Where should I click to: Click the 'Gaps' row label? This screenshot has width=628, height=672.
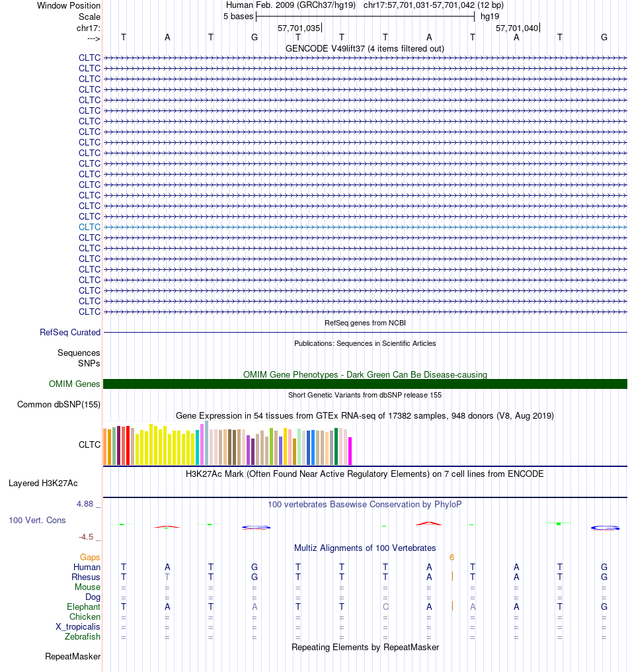[x=89, y=557]
